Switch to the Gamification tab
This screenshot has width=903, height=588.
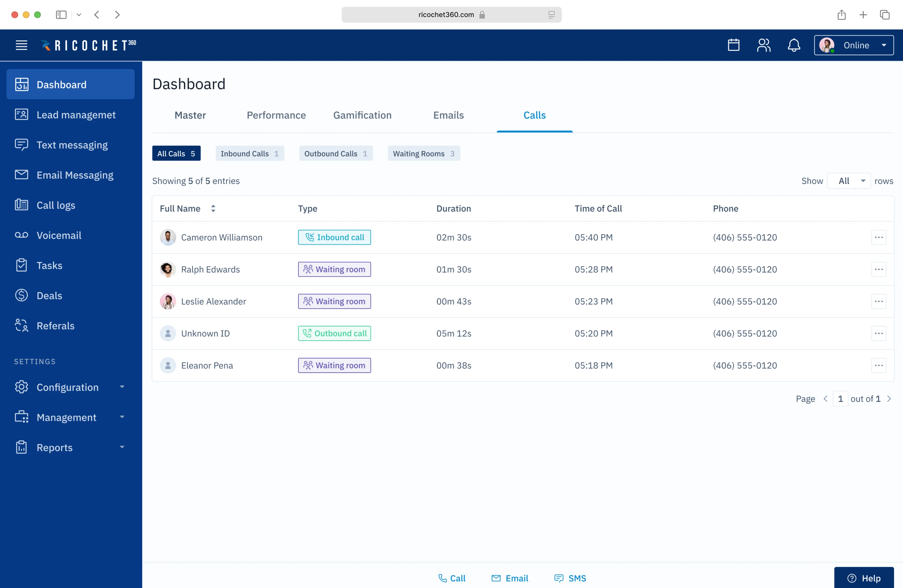[x=362, y=115]
